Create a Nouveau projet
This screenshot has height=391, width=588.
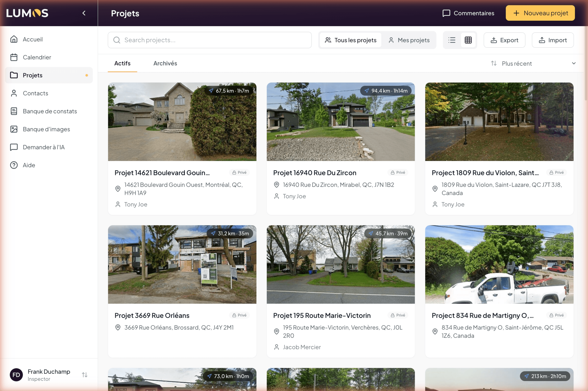[540, 13]
